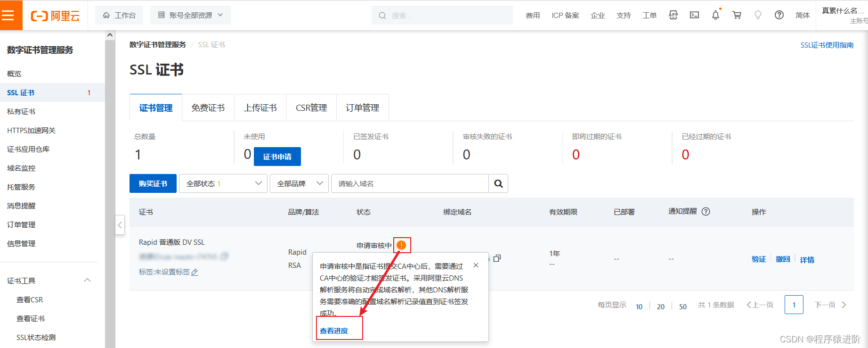
Task: Switch to the 免费证书 tab
Action: (x=208, y=108)
